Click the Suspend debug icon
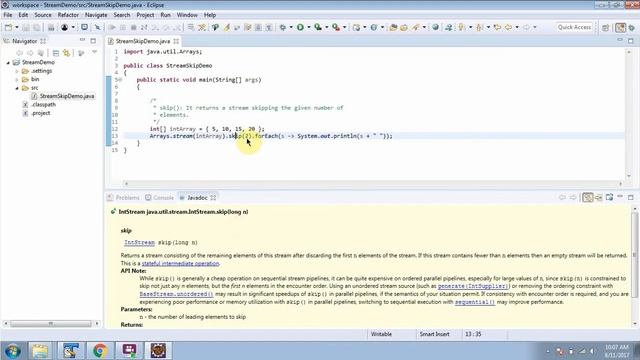 tap(123, 27)
